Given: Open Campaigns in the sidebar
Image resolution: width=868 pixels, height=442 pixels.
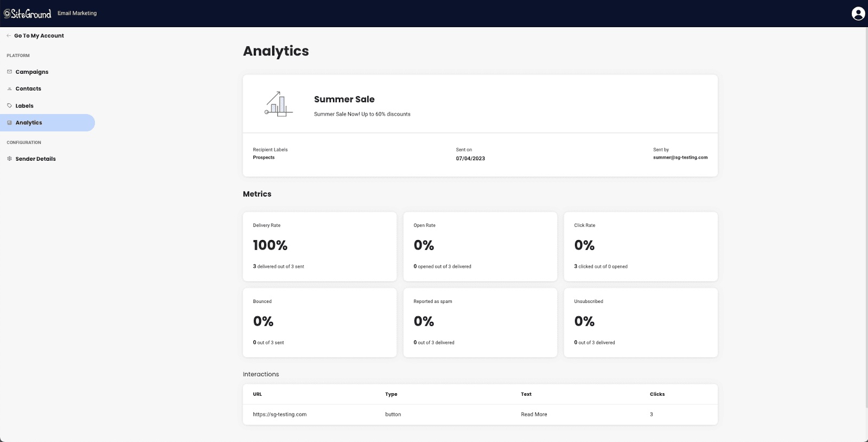Looking at the screenshot, I should 32,72.
